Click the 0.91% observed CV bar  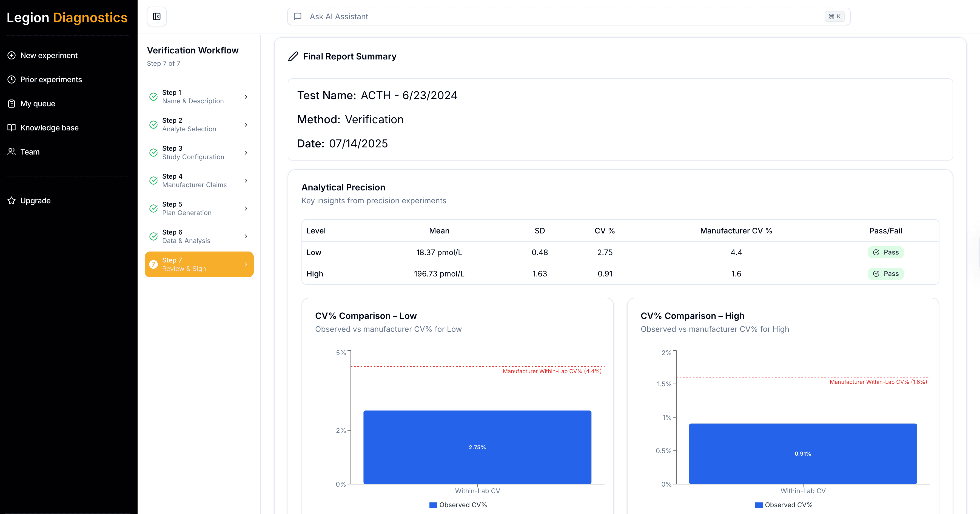coord(803,453)
